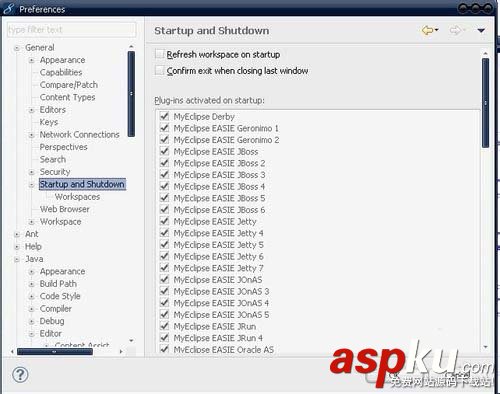Click the tree scrollbar down arrow

131,341
